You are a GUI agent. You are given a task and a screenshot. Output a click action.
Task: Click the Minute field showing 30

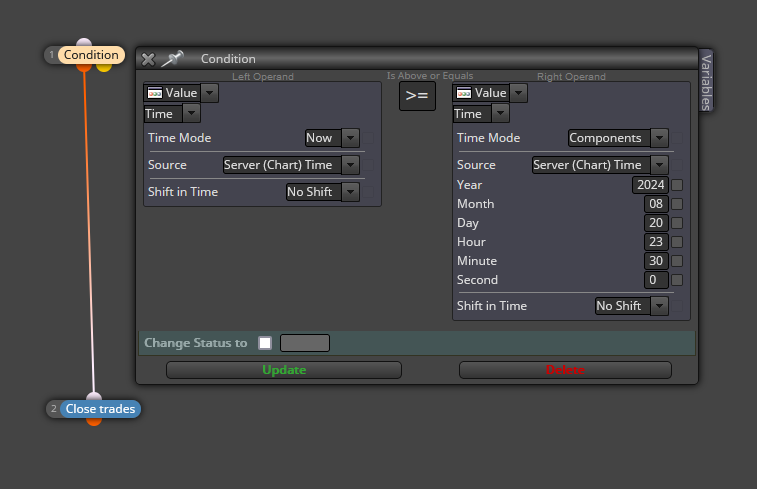656,261
